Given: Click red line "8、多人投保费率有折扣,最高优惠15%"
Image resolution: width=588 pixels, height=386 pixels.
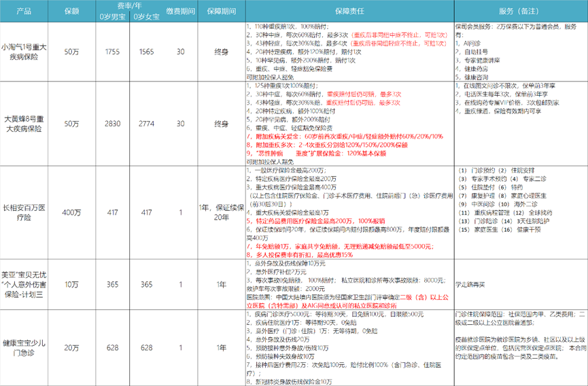Looking at the screenshot, I should pos(300,255).
